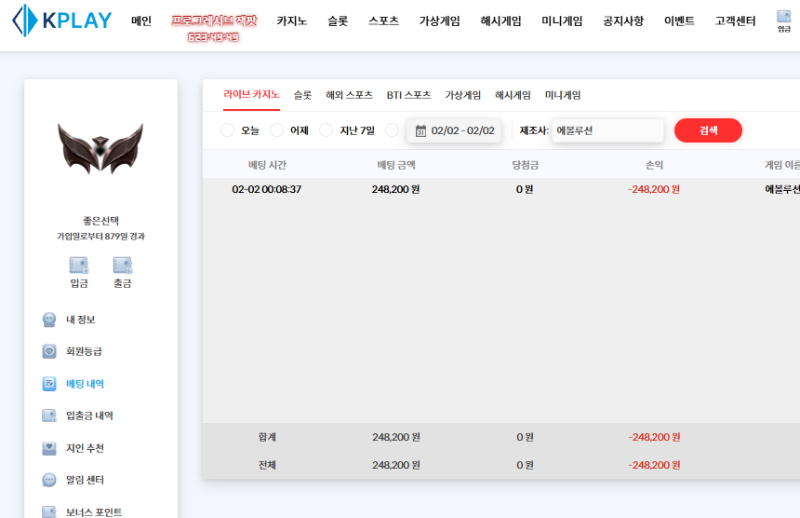Switch to the 미니게임 tab in betting history
The image size is (800, 518).
pos(563,95)
